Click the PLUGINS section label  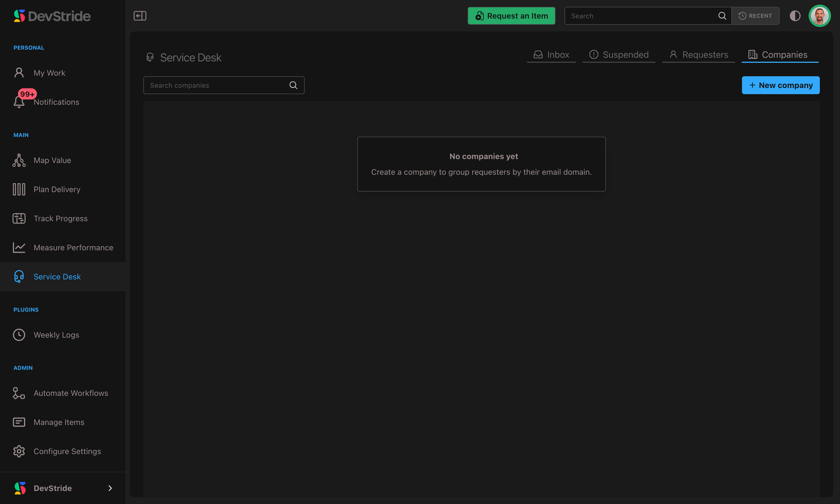pyautogui.click(x=26, y=309)
